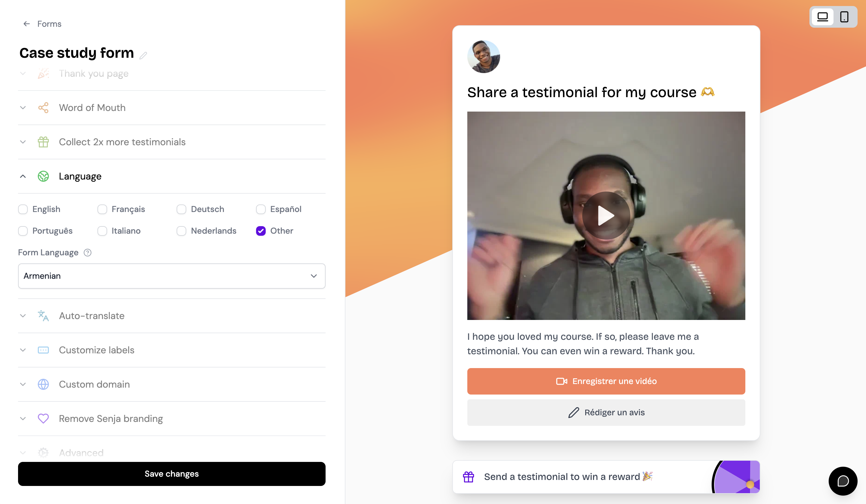
Task: Check the English language checkbox
Action: point(23,209)
